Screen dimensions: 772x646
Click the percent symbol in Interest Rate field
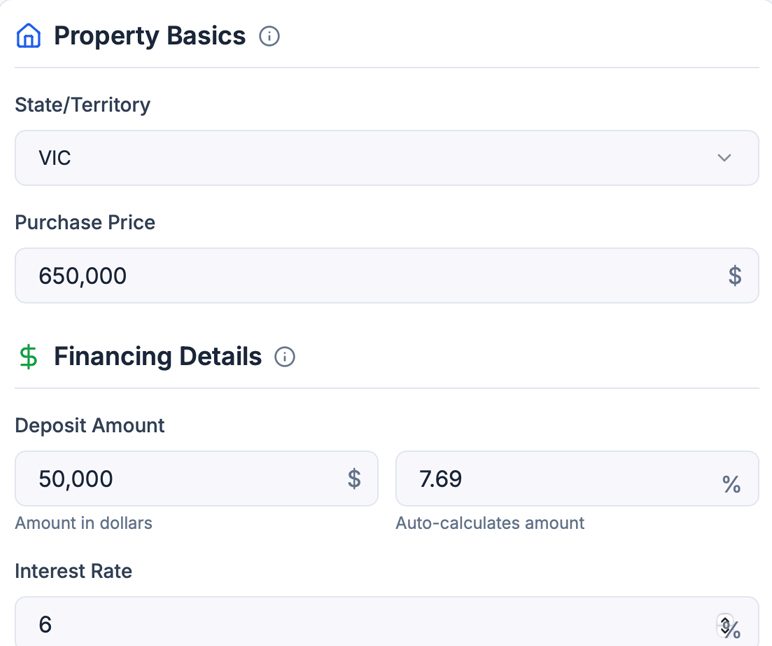[733, 630]
